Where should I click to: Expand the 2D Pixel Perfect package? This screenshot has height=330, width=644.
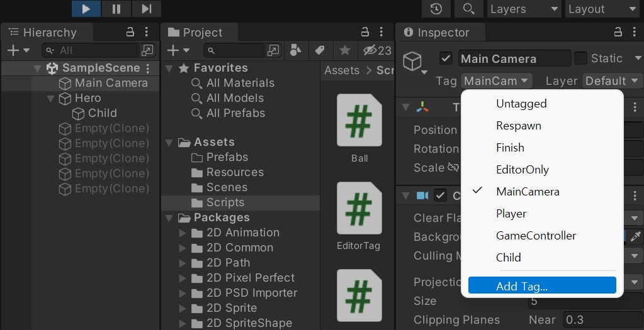(x=183, y=278)
